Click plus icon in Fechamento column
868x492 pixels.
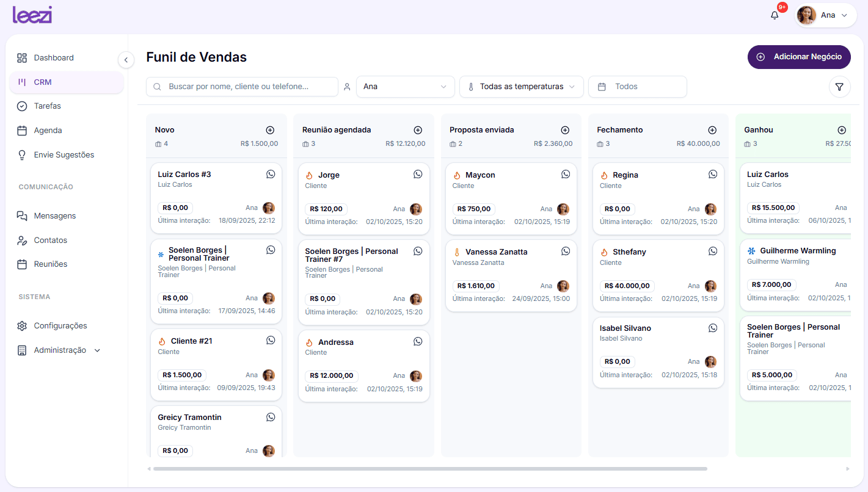pyautogui.click(x=712, y=130)
